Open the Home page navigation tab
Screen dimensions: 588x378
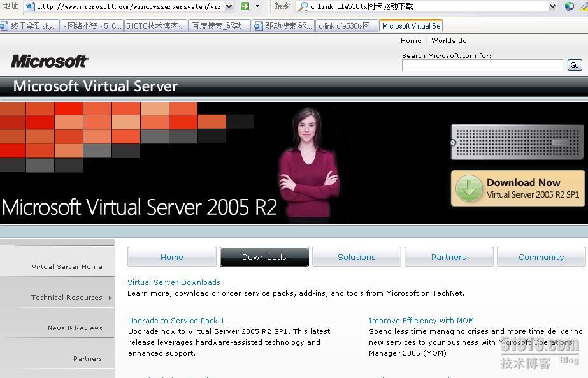pos(172,257)
